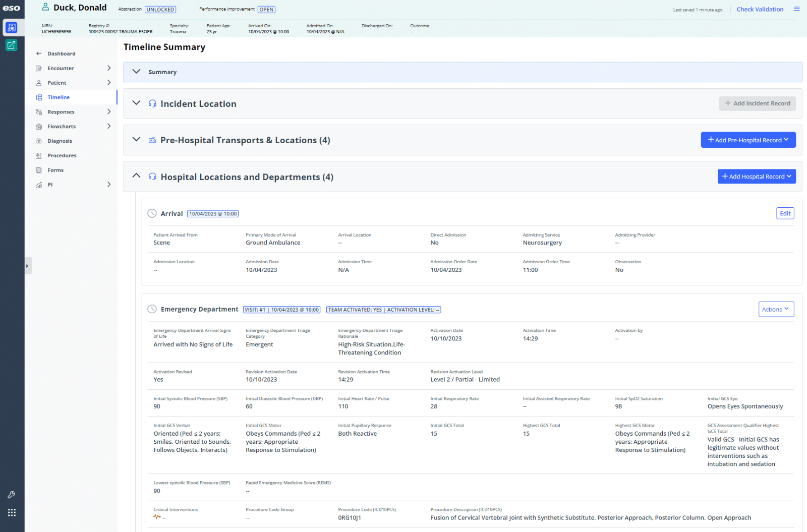Expand the Incident Location section
Screen dimensions: 807x532
coord(136,103)
